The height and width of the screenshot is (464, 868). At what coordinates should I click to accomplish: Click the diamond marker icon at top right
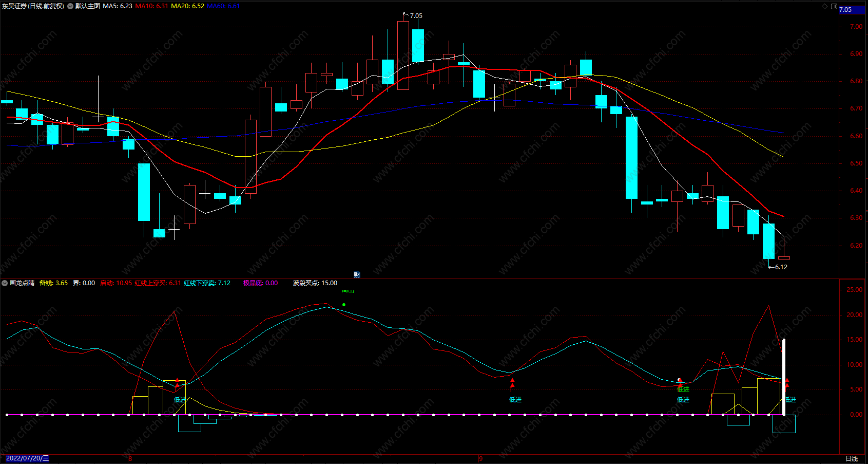pyautogui.click(x=825, y=6)
